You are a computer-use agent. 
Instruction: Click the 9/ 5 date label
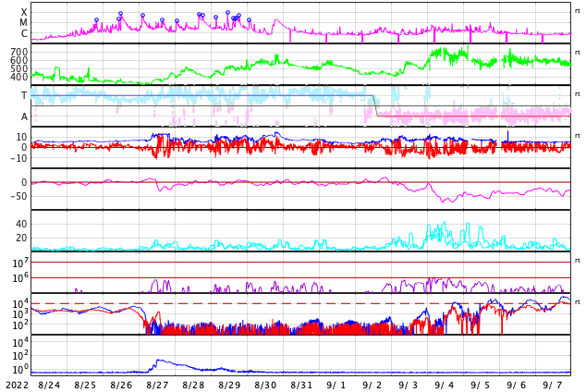pos(481,385)
